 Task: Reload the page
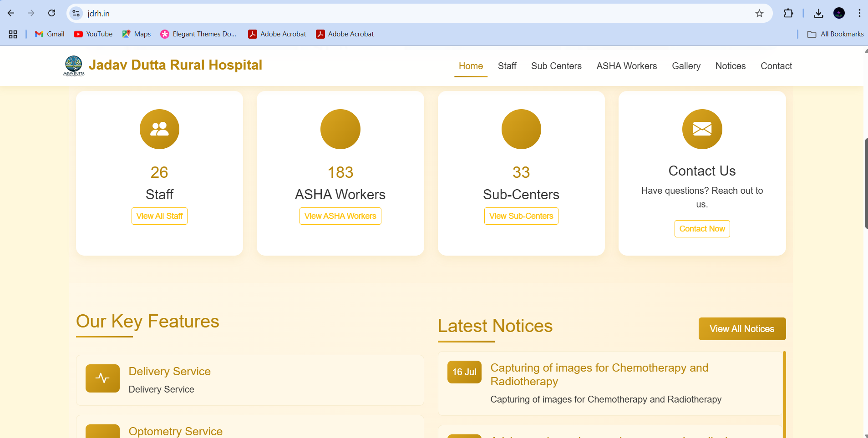52,13
